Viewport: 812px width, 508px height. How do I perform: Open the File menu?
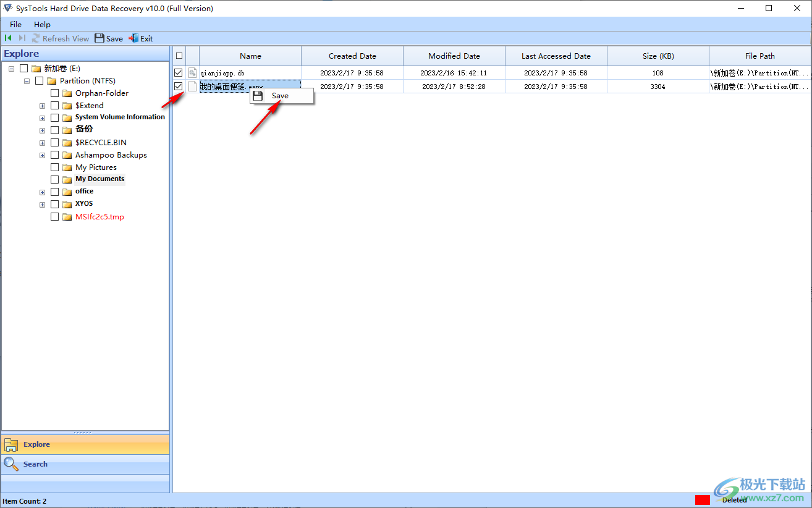pos(15,24)
